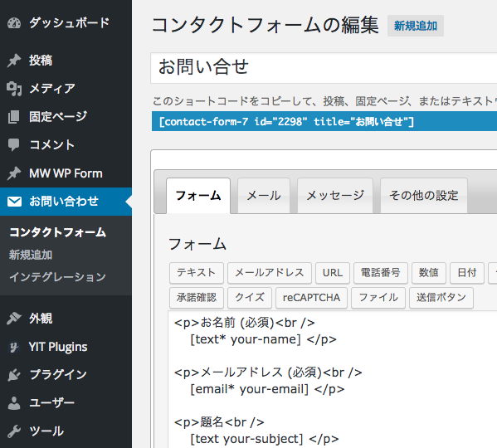Insert a reCAPTCHA tag via button
This screenshot has height=448, width=497.
tap(311, 298)
